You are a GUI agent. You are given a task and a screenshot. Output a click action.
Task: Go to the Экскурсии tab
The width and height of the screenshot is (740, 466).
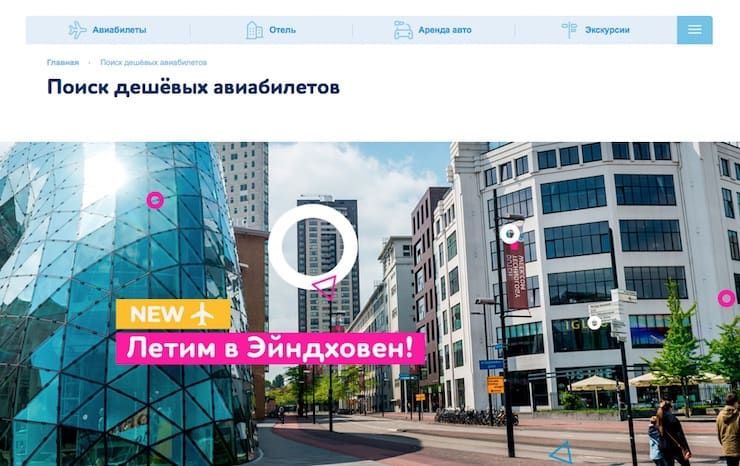[596, 30]
